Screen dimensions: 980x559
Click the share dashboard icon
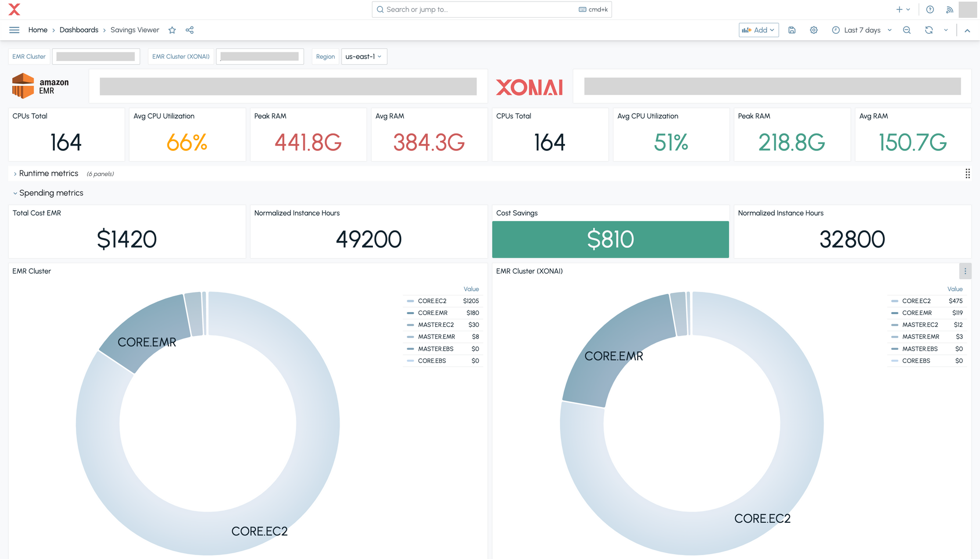[x=190, y=30]
